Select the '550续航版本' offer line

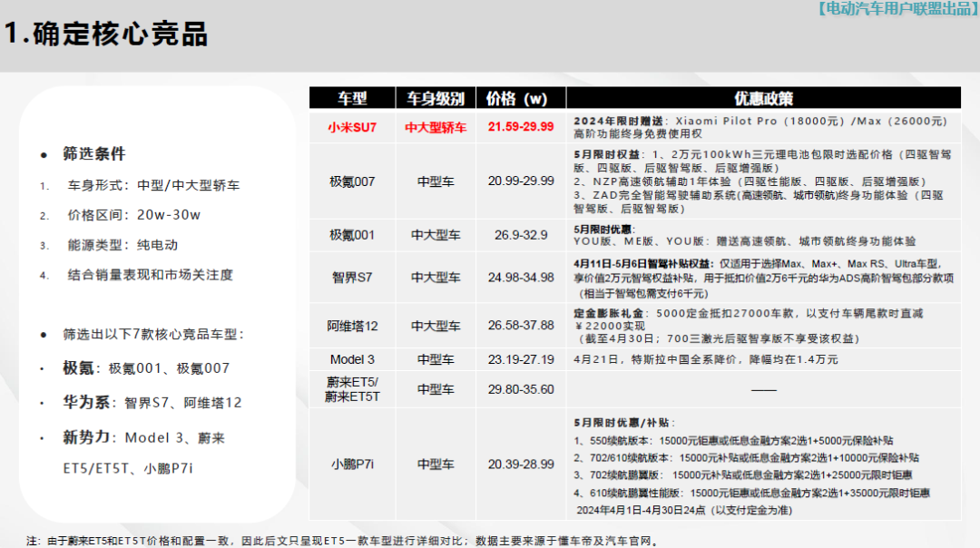tap(733, 441)
